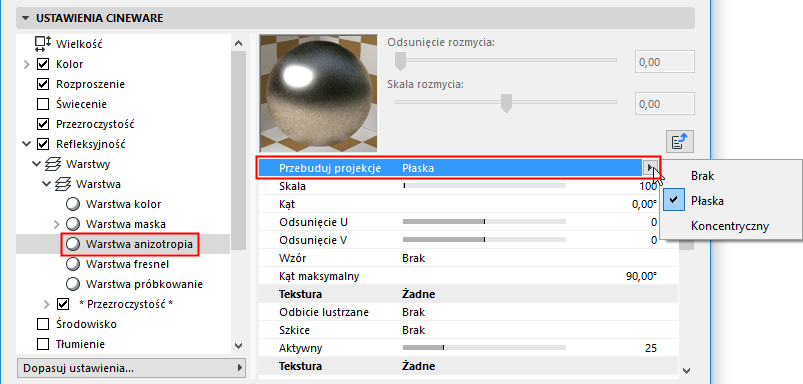The image size is (803, 384).
Task: Expand the Kolor tree node
Action: click(x=27, y=65)
